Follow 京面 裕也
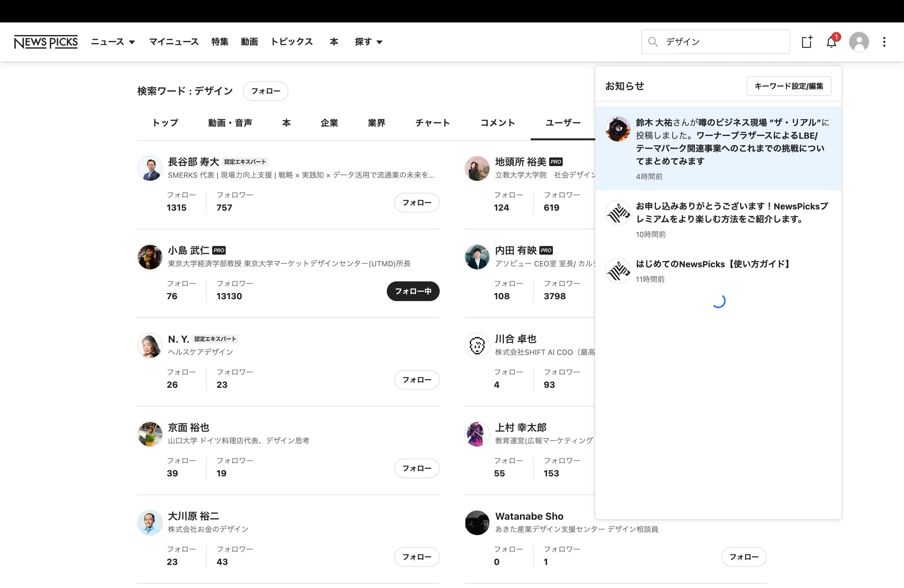 (417, 468)
